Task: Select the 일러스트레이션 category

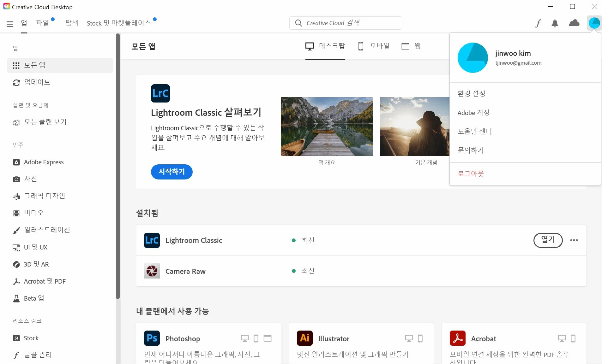Action: 41,230
